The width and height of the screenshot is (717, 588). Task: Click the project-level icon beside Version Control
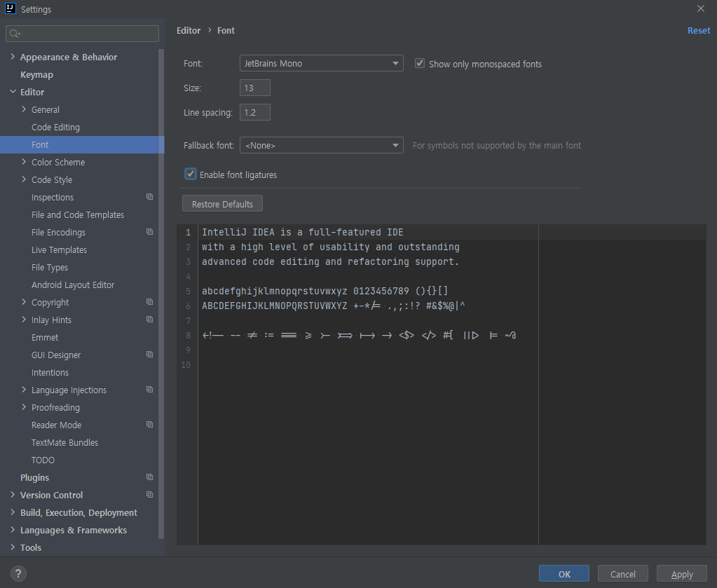149,495
